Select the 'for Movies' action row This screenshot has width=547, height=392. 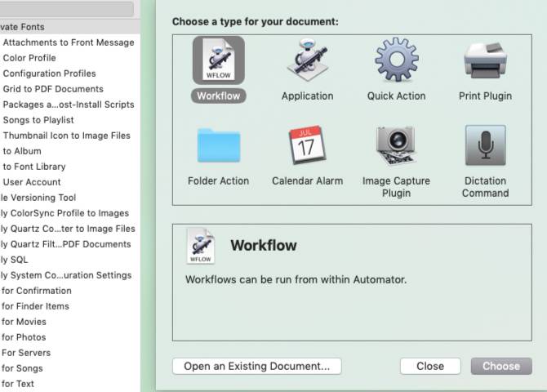pyautogui.click(x=69, y=322)
